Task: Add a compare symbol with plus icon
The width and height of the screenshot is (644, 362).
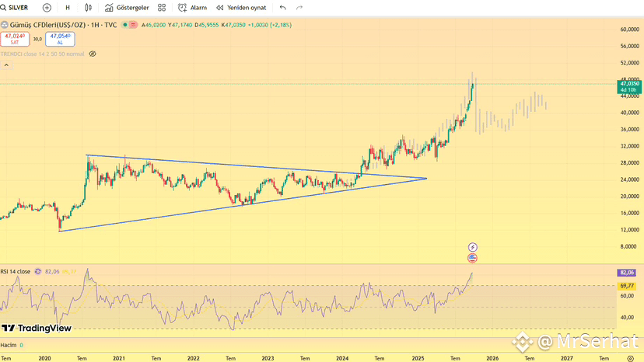Action: (x=47, y=8)
